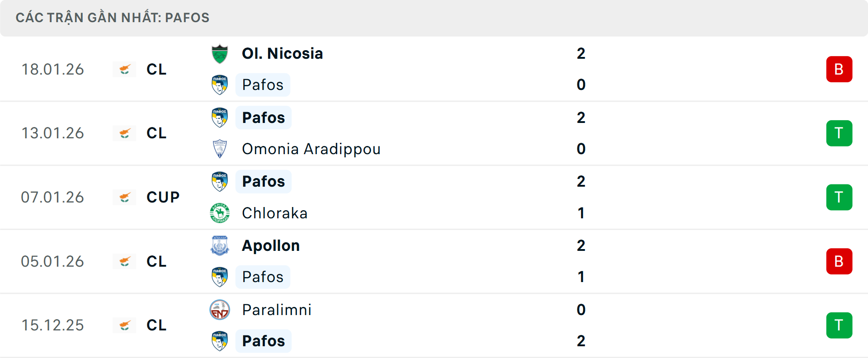Click the Omonia Aradippou team logo
868x358 pixels.
pos(220,149)
